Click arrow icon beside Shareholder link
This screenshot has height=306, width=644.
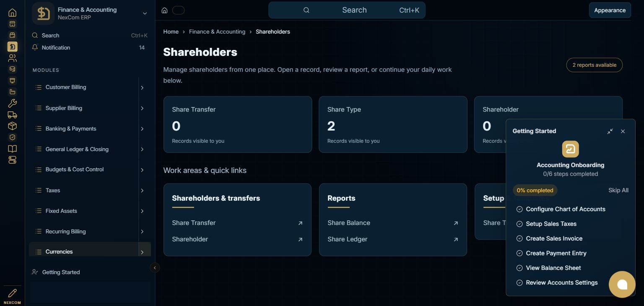[300, 240]
